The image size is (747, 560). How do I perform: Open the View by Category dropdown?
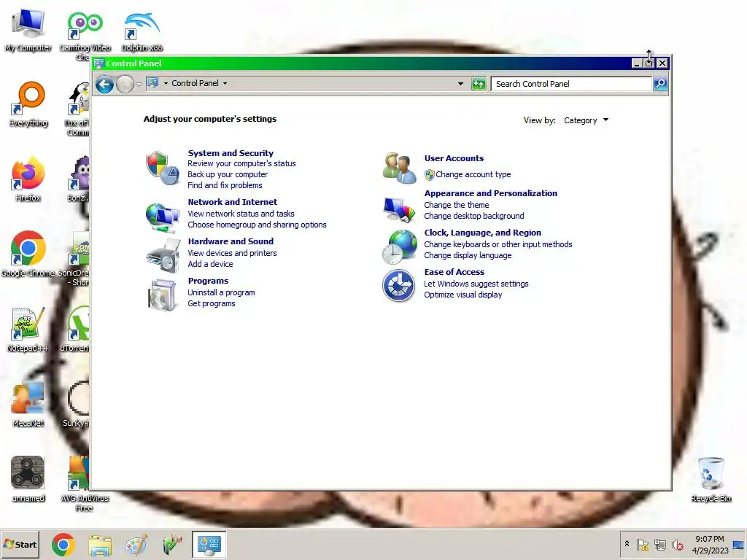(x=586, y=120)
